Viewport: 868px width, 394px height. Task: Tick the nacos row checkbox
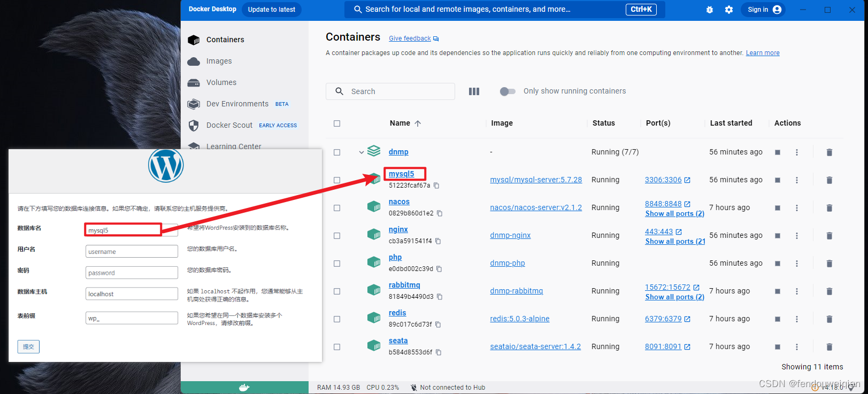pos(337,208)
